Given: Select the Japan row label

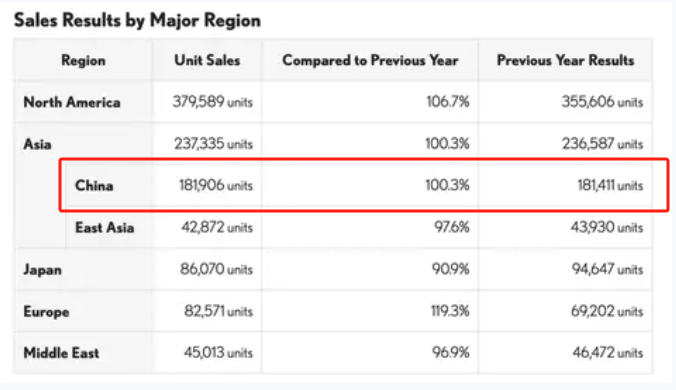Looking at the screenshot, I should tap(42, 270).
